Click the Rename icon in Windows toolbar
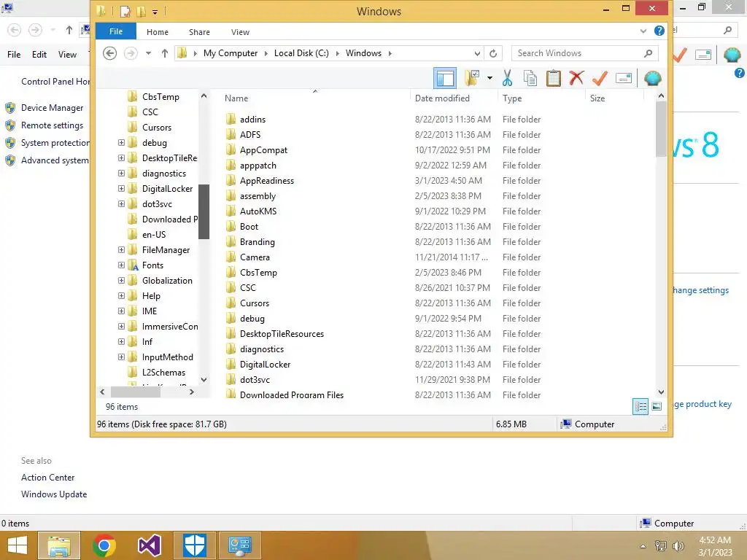This screenshot has width=747, height=560. [623, 78]
